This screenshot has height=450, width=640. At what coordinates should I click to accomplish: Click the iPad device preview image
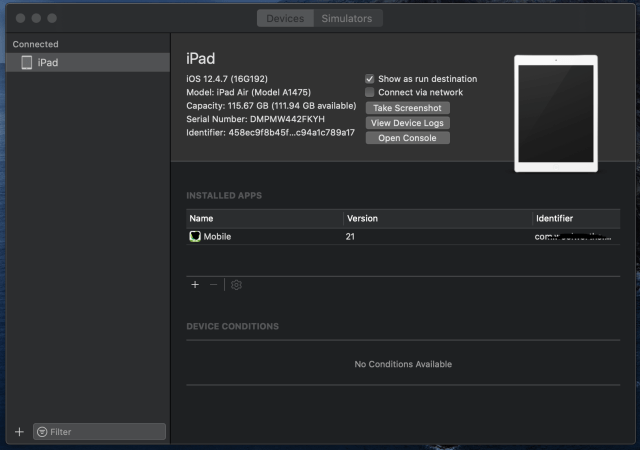click(556, 114)
